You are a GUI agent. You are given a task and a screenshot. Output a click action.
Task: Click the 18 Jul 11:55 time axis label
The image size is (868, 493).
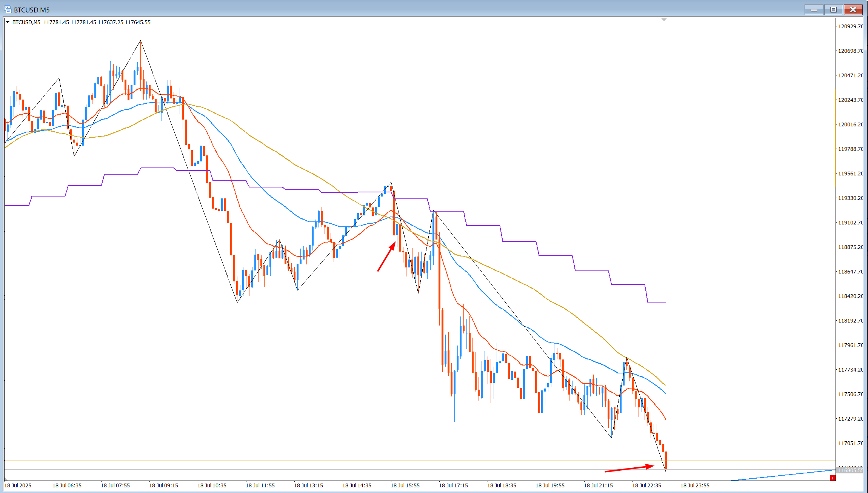point(260,485)
